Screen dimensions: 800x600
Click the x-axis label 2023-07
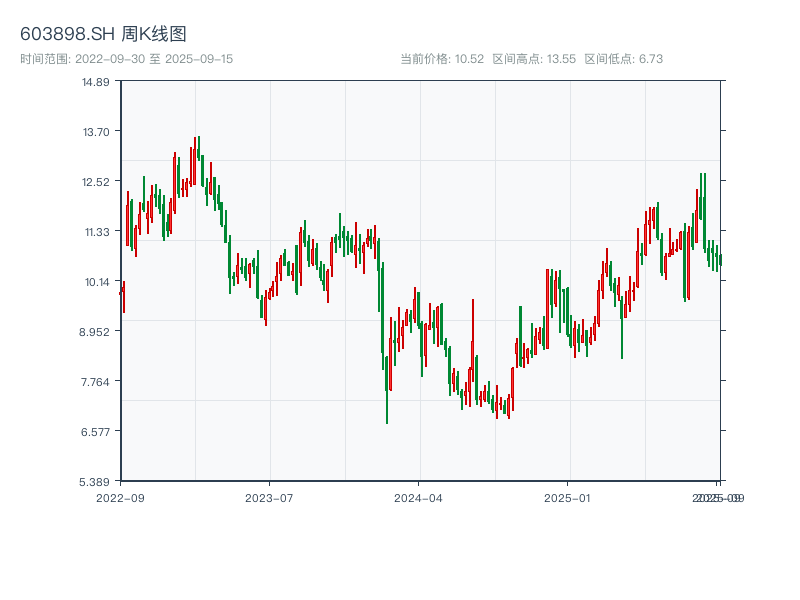click(269, 498)
